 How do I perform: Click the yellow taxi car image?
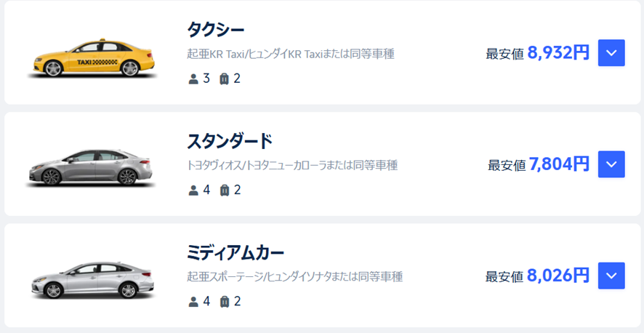pyautogui.click(x=94, y=58)
